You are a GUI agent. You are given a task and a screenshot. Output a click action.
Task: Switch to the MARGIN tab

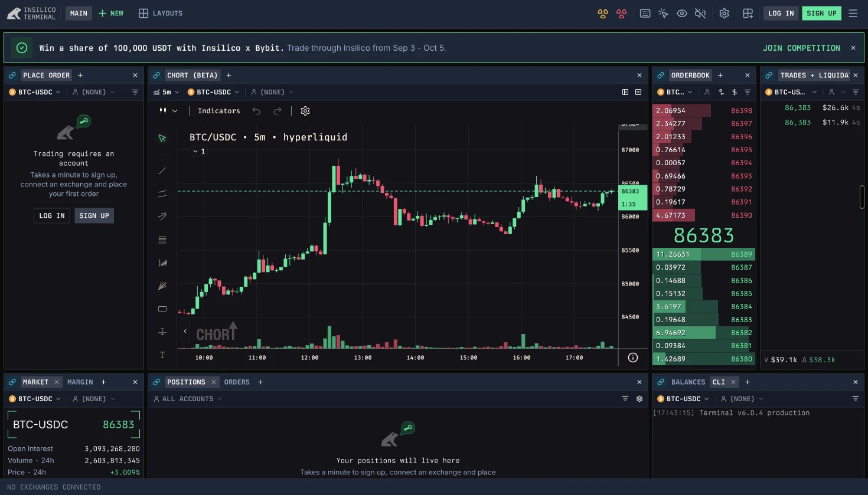pos(80,382)
